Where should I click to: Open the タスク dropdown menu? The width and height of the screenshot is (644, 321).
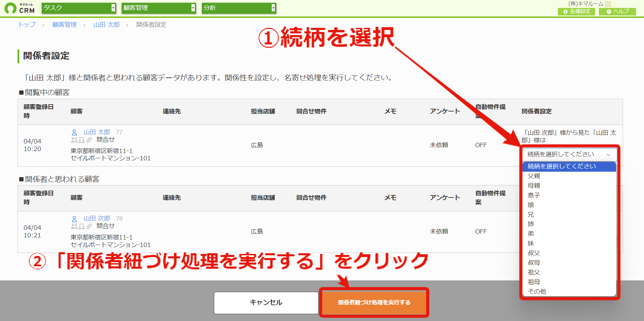(79, 8)
